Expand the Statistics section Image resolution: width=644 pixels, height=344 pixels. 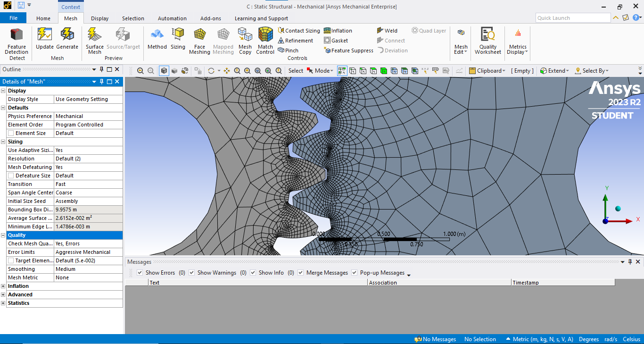[x=3, y=303]
